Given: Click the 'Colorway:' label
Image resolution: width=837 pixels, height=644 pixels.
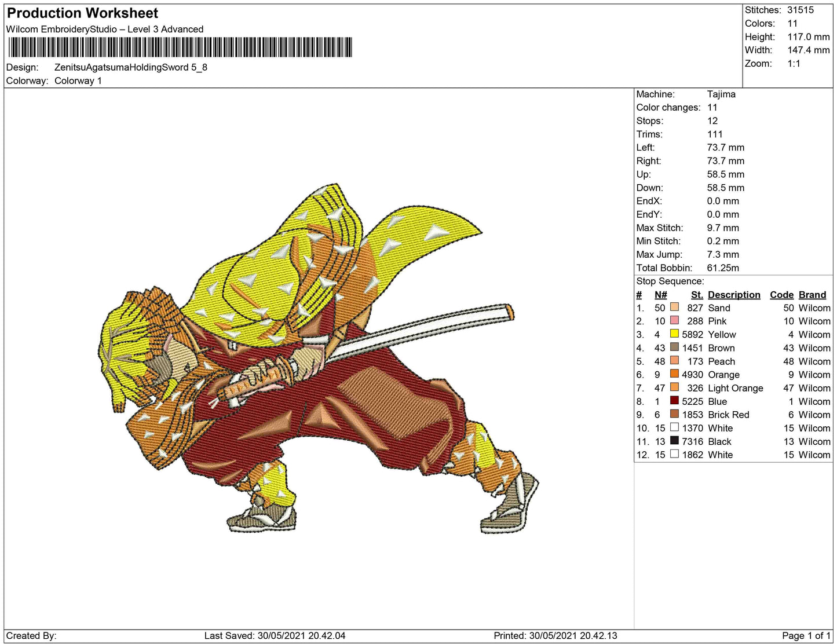Looking at the screenshot, I should pyautogui.click(x=27, y=80).
